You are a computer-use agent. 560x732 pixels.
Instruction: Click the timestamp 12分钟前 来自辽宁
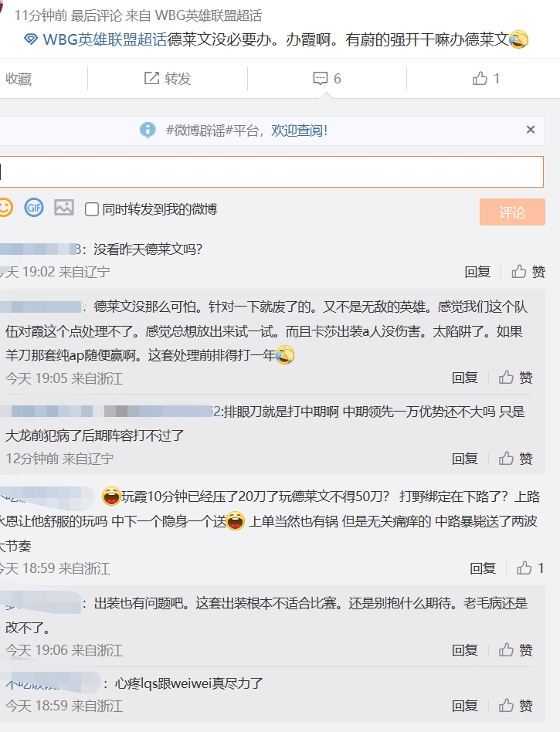click(x=59, y=459)
